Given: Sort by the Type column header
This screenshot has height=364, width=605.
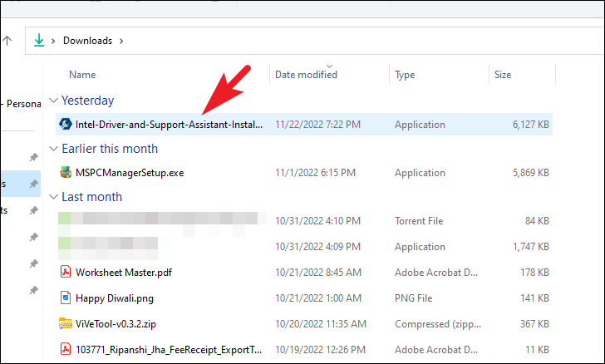Looking at the screenshot, I should 405,75.
